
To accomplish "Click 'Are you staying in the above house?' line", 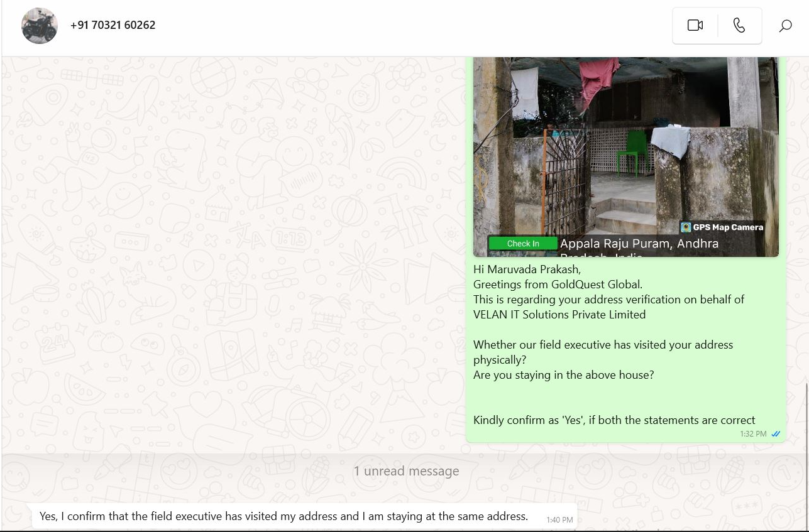I will pyautogui.click(x=564, y=375).
